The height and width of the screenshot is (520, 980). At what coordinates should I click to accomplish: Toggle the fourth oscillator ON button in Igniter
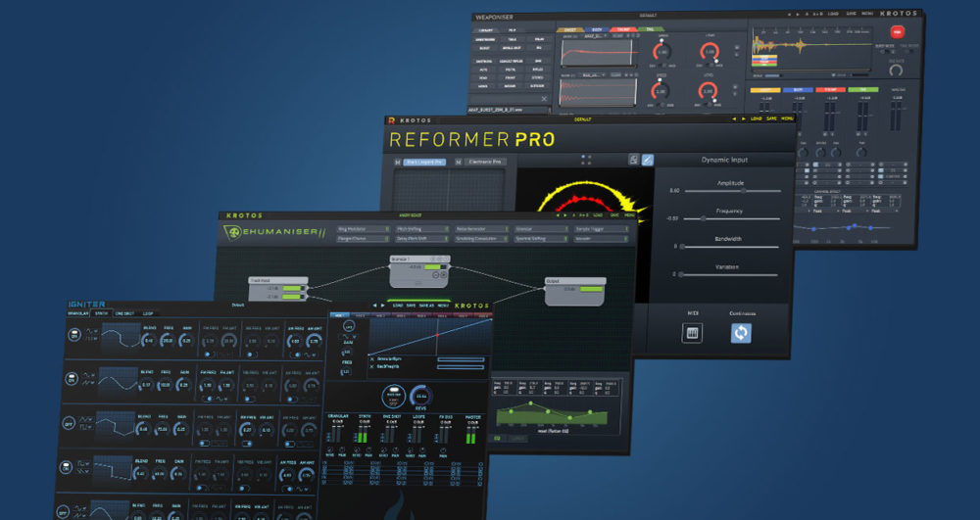(x=66, y=467)
